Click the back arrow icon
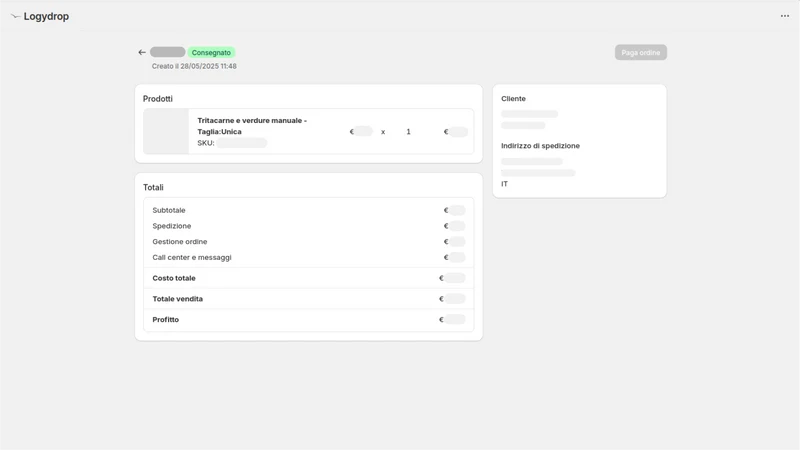 [142, 52]
